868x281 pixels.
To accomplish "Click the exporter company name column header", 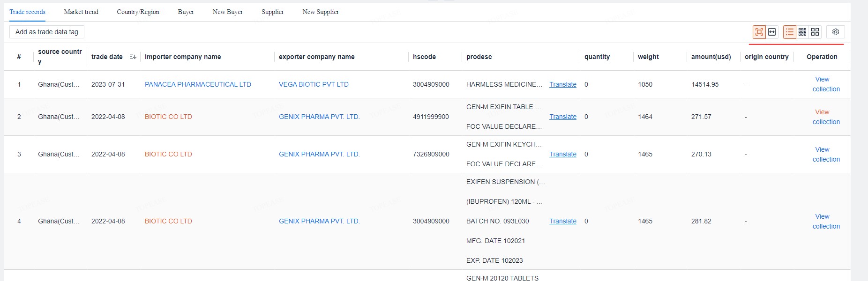I will (x=317, y=57).
